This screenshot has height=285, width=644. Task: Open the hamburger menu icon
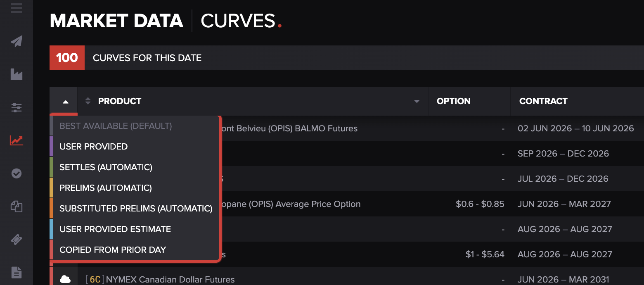(17, 7)
